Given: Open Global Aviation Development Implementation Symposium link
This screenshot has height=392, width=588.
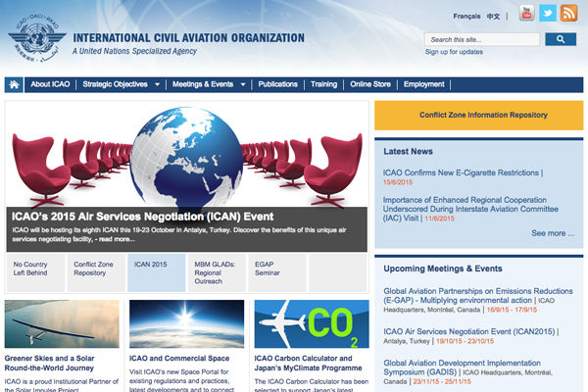Looking at the screenshot, I should [x=462, y=367].
